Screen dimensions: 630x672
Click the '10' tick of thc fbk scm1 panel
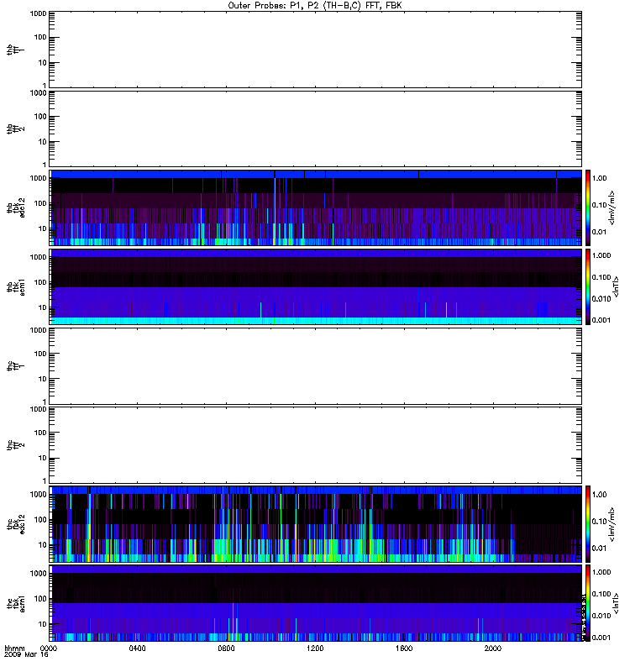click(x=43, y=624)
